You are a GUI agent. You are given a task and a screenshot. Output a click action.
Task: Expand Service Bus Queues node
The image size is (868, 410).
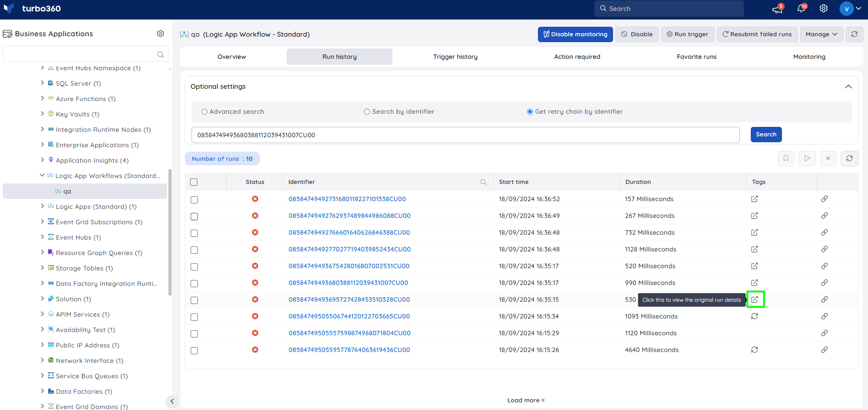[x=42, y=376]
